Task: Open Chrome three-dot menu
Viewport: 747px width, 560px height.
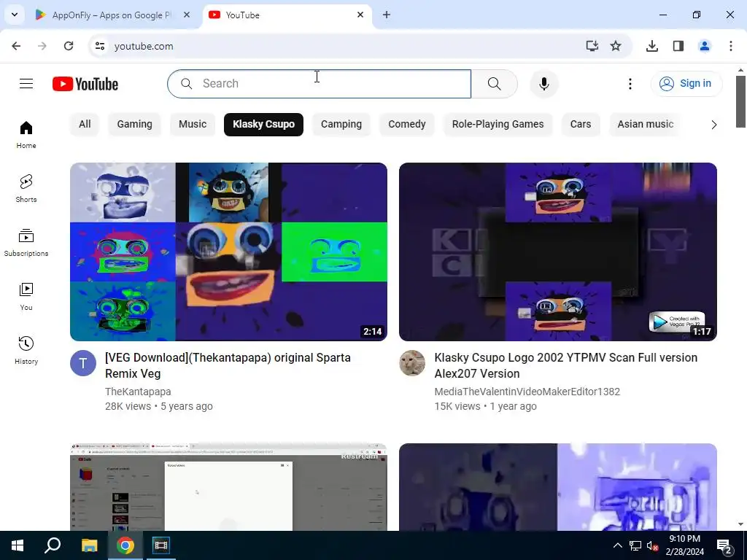Action: coord(730,46)
